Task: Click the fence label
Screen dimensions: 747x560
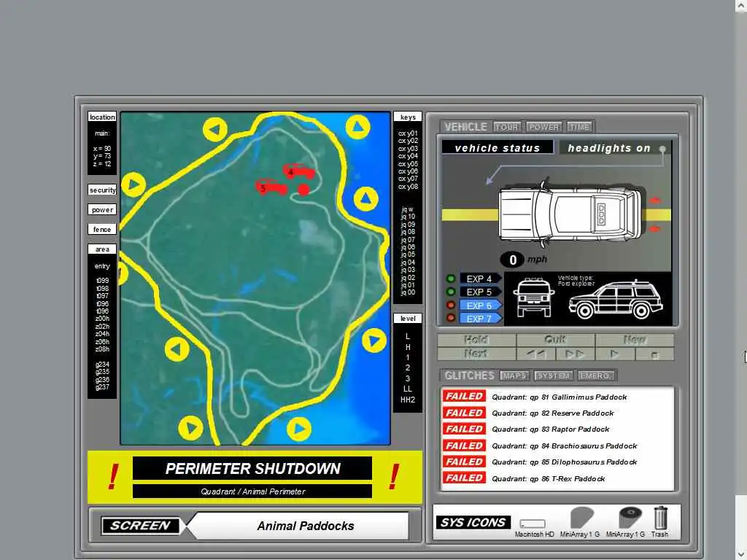Action: 102,229
